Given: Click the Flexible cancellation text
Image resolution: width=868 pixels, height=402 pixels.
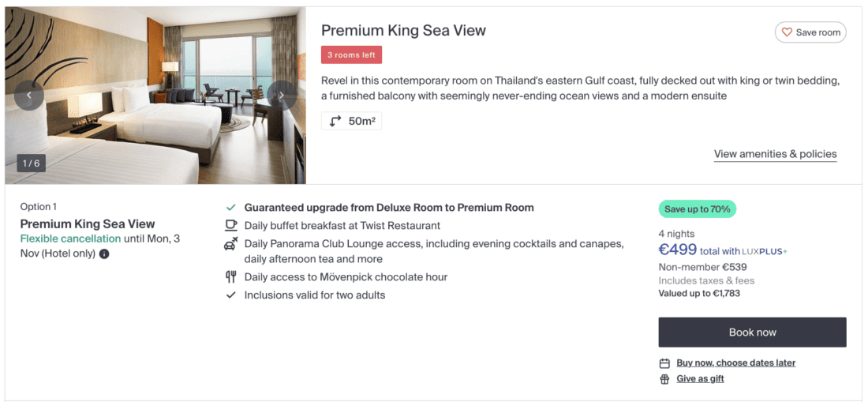Looking at the screenshot, I should [x=70, y=239].
